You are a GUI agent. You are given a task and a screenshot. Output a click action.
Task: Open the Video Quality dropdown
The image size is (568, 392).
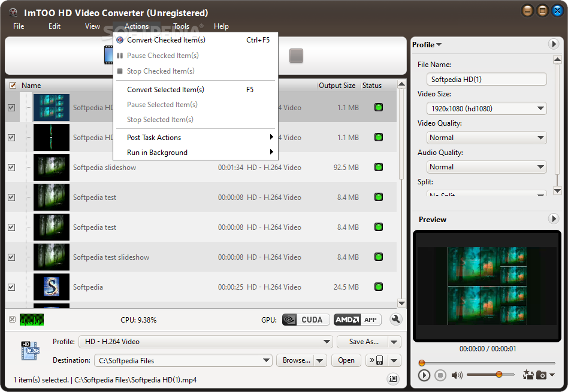tap(487, 138)
